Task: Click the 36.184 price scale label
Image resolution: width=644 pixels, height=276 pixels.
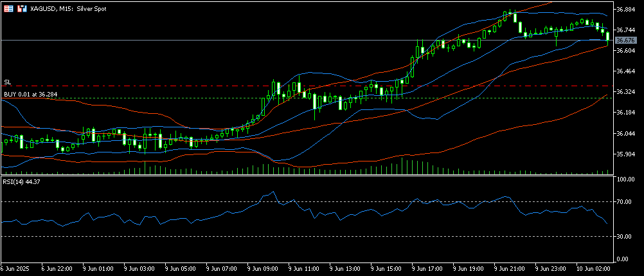Action: click(x=626, y=113)
